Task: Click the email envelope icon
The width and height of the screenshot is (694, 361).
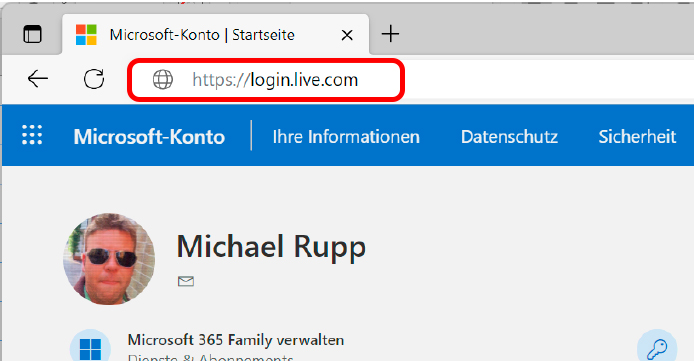Action: tap(186, 281)
